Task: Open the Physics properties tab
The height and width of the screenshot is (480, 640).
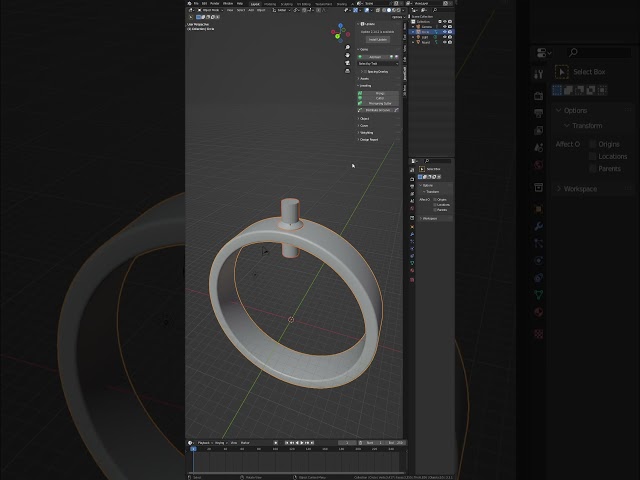Action: 412,249
